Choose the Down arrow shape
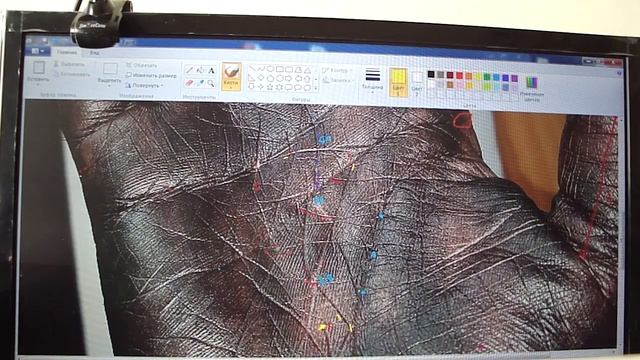 coord(252,87)
